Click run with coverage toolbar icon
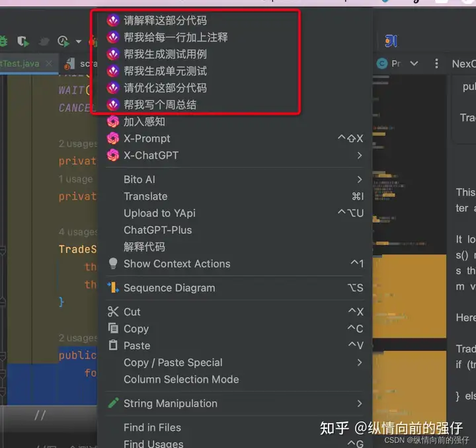 pos(23,41)
